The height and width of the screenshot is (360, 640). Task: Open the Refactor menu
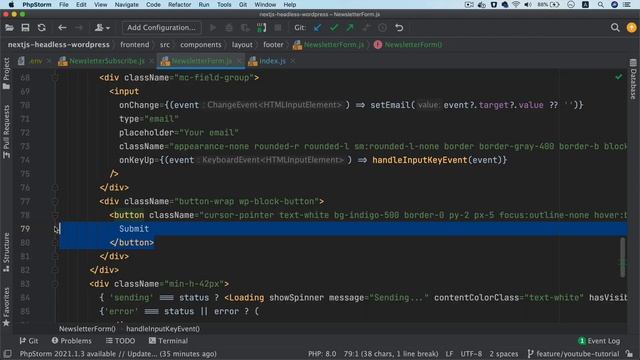pos(180,4)
